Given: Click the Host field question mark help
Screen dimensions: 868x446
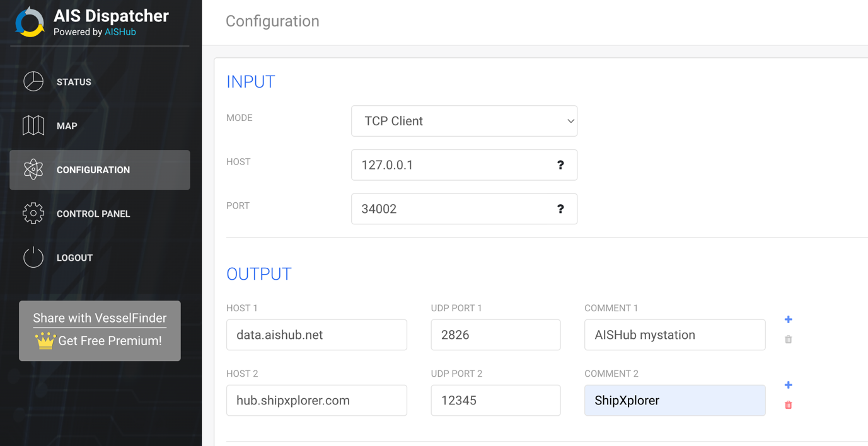Looking at the screenshot, I should tap(560, 165).
